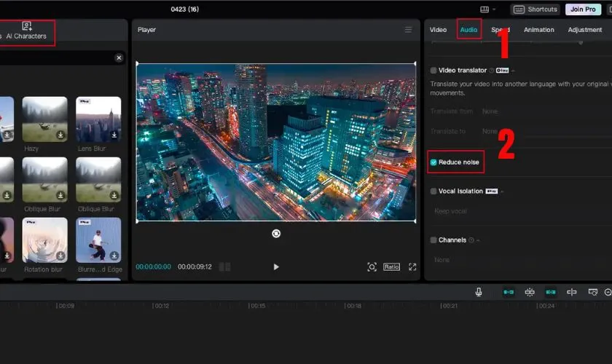Download the Blurre...d Edge effect via its arrow icon

[x=114, y=256]
